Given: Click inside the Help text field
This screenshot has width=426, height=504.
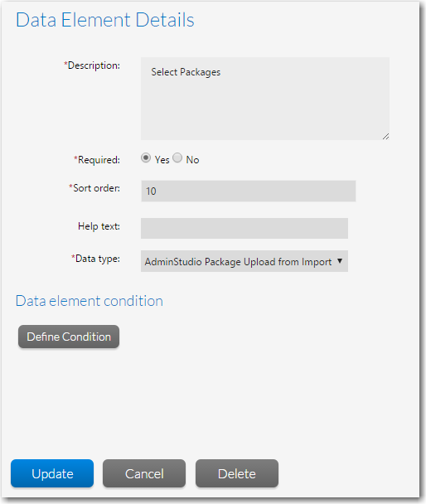Looking at the screenshot, I should coord(244,228).
